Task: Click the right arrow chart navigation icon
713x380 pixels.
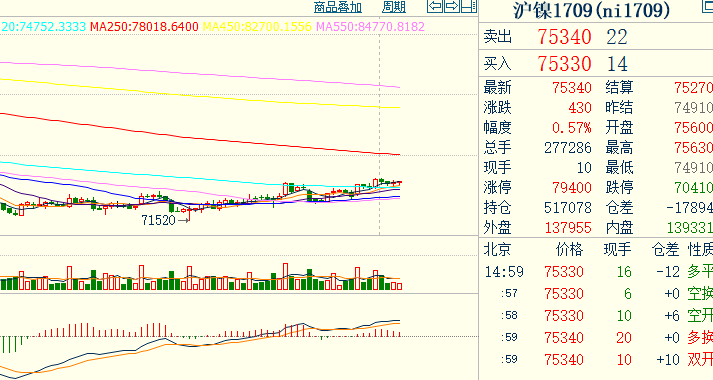Action: pyautogui.click(x=452, y=6)
